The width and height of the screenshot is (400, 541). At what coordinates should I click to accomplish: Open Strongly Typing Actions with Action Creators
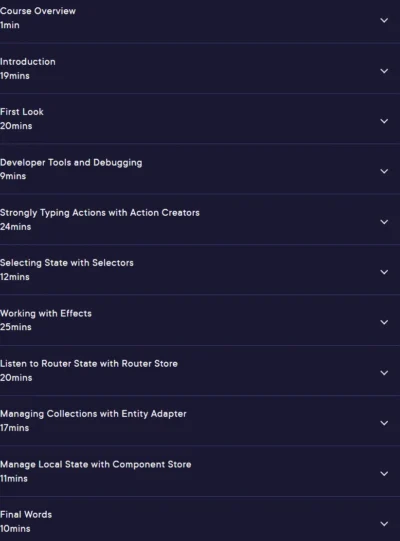tap(100, 213)
